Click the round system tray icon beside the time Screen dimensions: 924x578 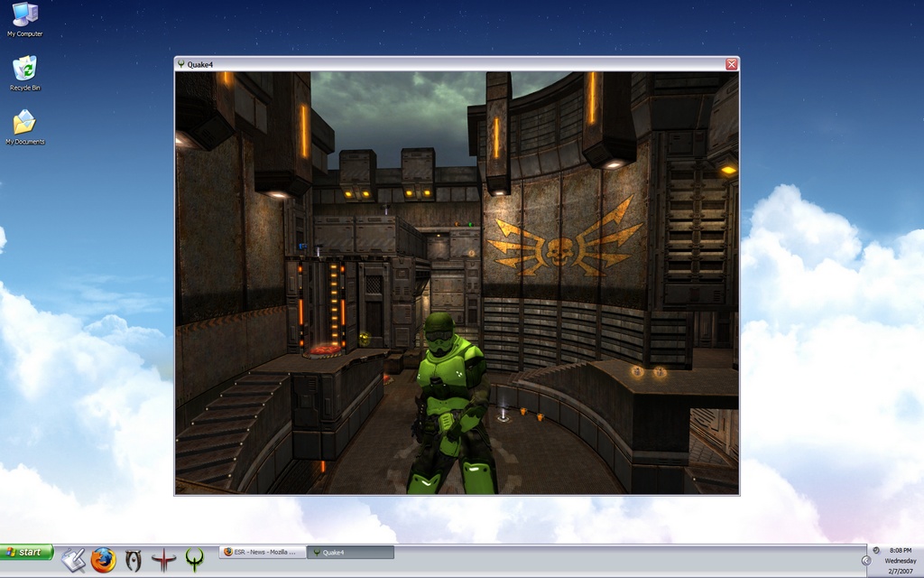click(876, 550)
